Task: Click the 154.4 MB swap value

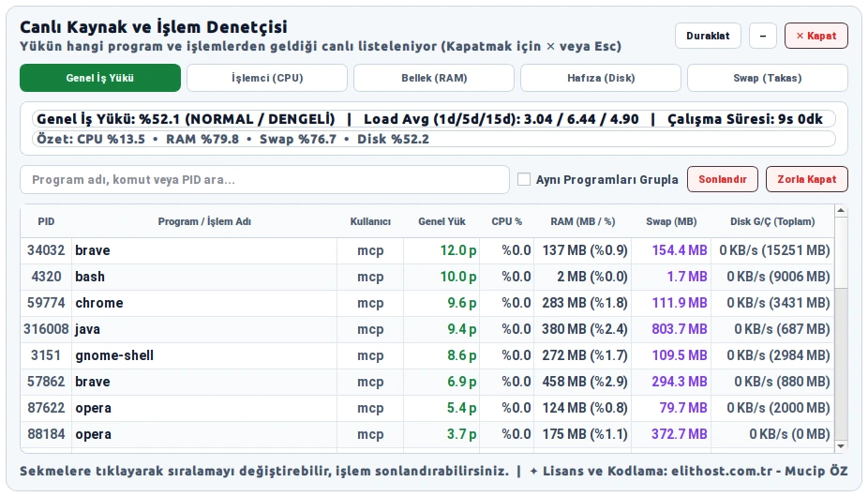Action: pyautogui.click(x=680, y=250)
